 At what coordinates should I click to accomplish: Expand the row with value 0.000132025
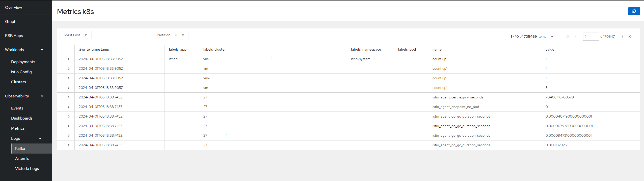pos(69,145)
